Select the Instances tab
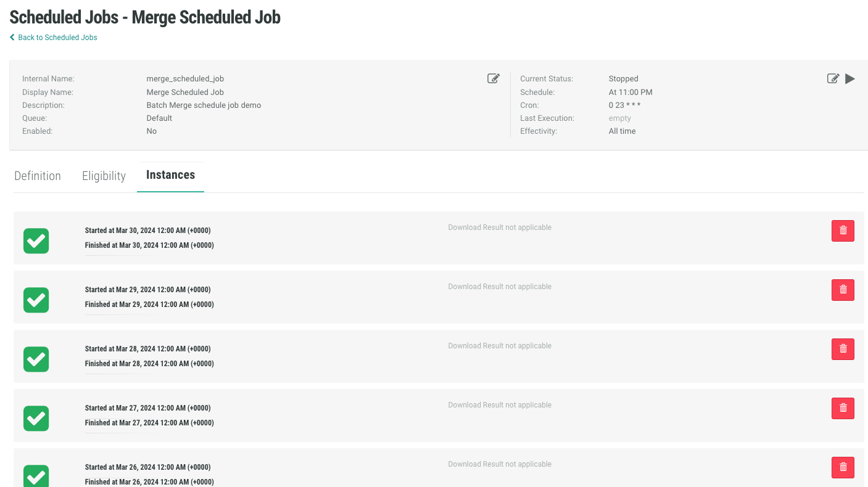This screenshot has width=868, height=487. tap(170, 175)
